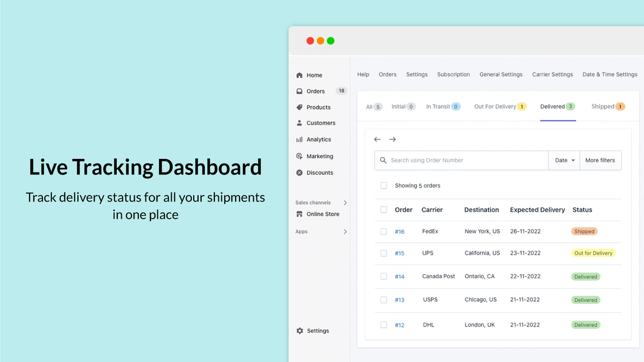
Task: Open the Subscription menu item
Action: (x=453, y=74)
